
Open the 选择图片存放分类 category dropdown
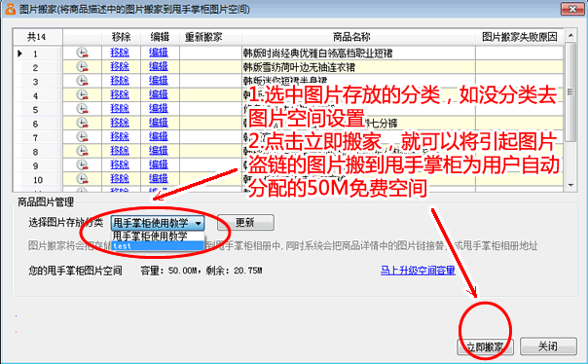pos(158,223)
